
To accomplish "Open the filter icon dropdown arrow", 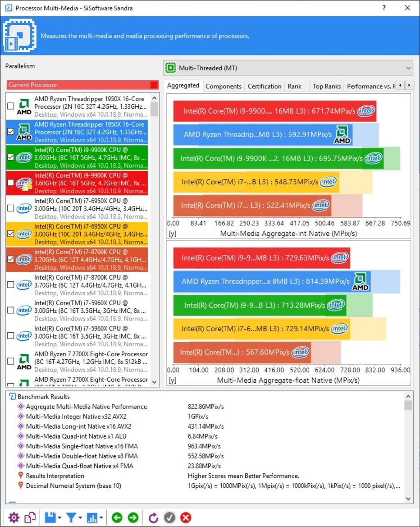I will click(x=80, y=518).
